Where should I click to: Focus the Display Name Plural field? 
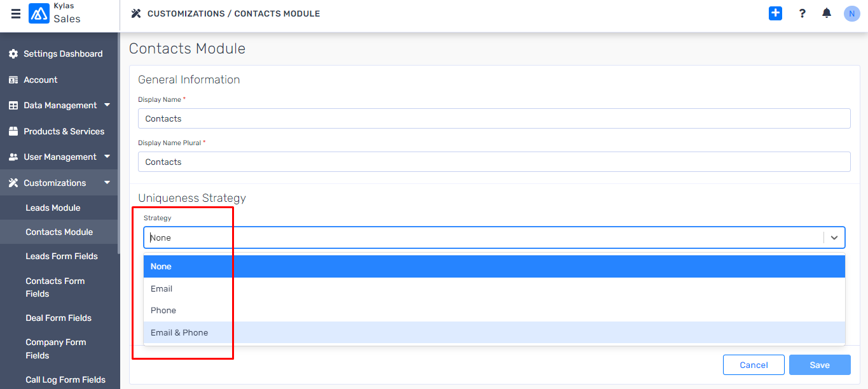pyautogui.click(x=494, y=162)
